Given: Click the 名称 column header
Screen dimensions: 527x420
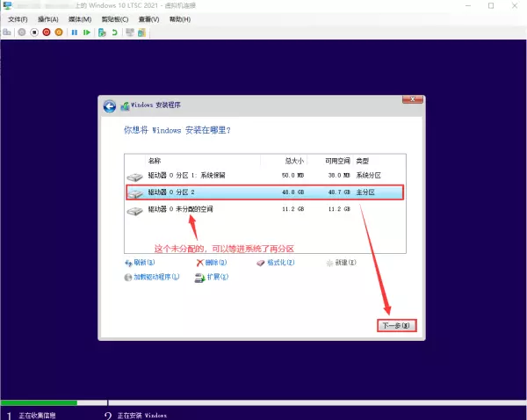Looking at the screenshot, I should [155, 161].
